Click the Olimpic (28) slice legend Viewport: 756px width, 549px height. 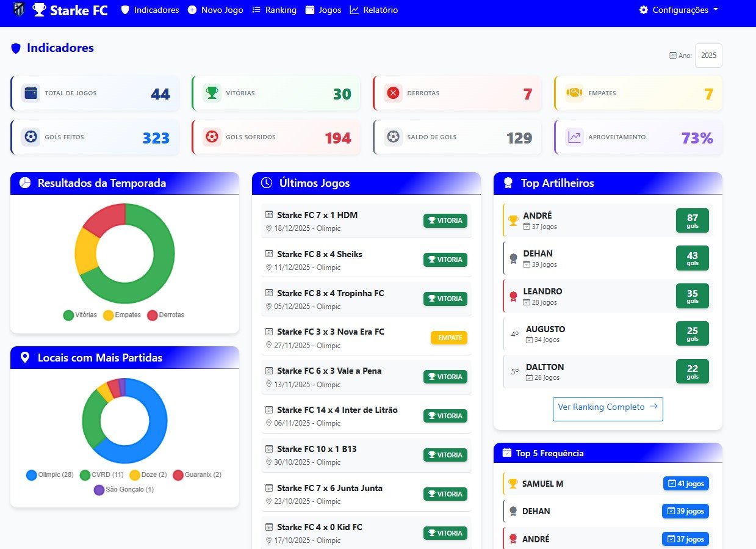click(49, 474)
